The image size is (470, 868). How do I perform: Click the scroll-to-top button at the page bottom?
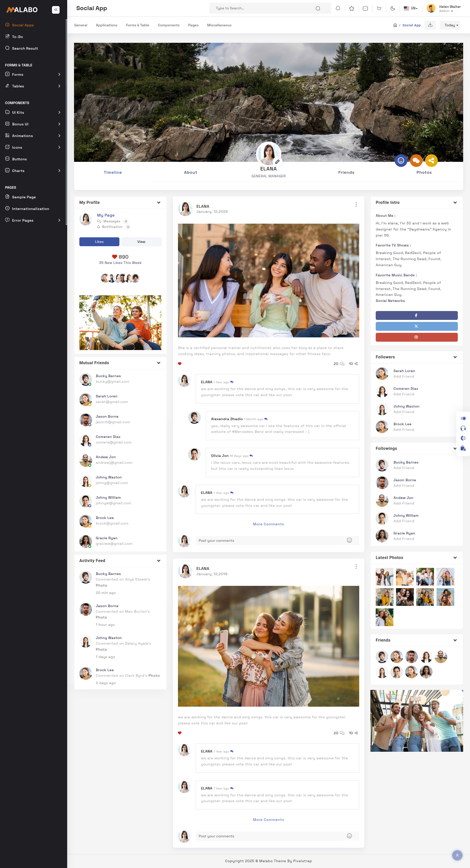457,855
